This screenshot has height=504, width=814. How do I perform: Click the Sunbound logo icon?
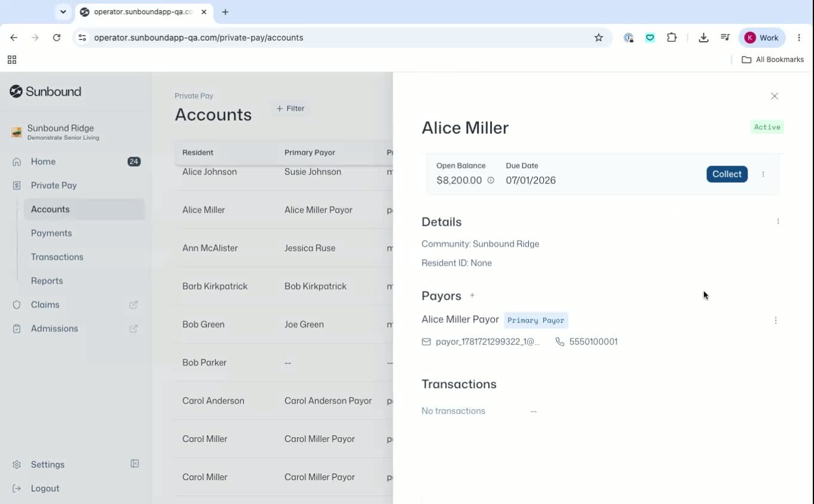[x=16, y=91]
